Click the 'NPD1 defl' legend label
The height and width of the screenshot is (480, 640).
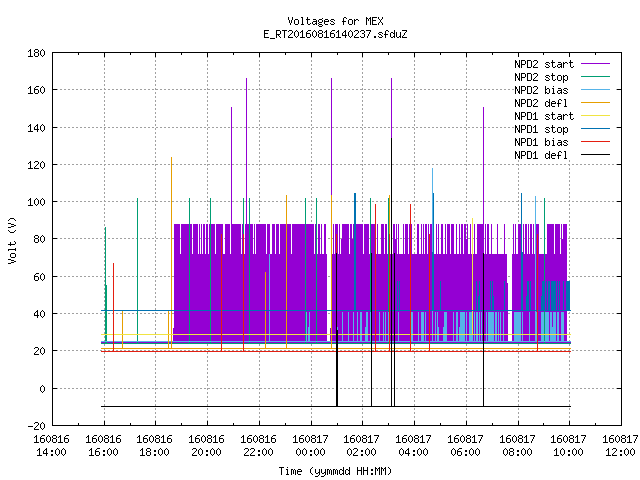(x=541, y=156)
